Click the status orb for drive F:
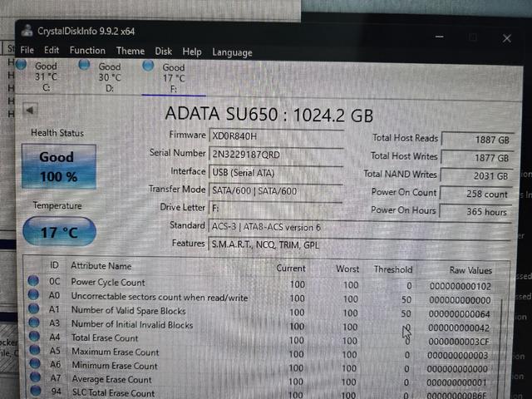This screenshot has width=532, height=399. tap(148, 65)
